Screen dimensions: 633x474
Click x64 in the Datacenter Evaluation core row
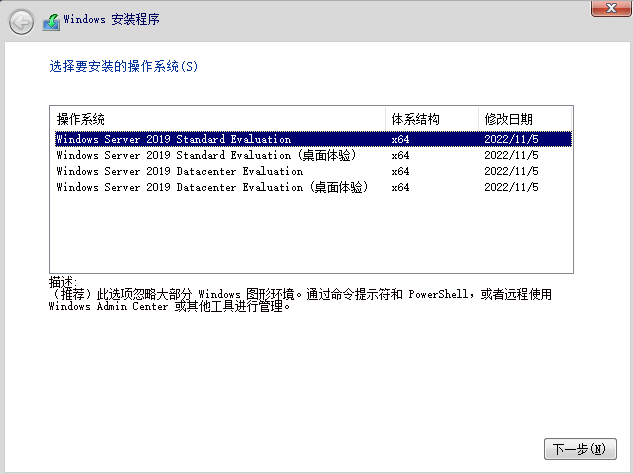(400, 171)
